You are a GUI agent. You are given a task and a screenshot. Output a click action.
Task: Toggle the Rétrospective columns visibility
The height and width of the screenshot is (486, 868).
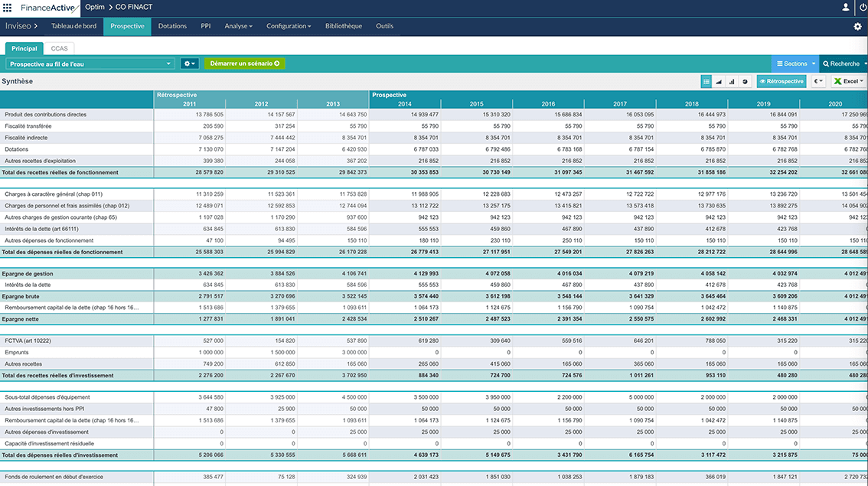click(781, 81)
